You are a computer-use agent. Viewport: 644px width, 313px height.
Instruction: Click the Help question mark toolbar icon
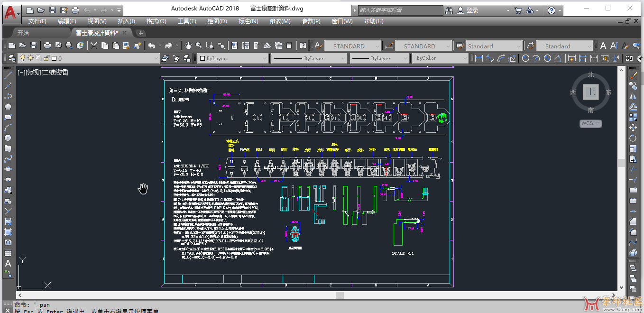tap(303, 46)
